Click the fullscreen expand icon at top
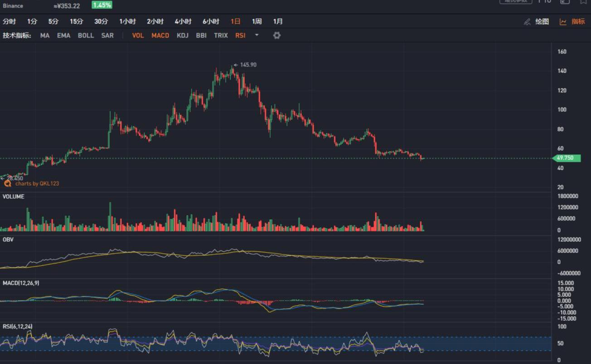The height and width of the screenshot is (364, 591). click(565, 1)
